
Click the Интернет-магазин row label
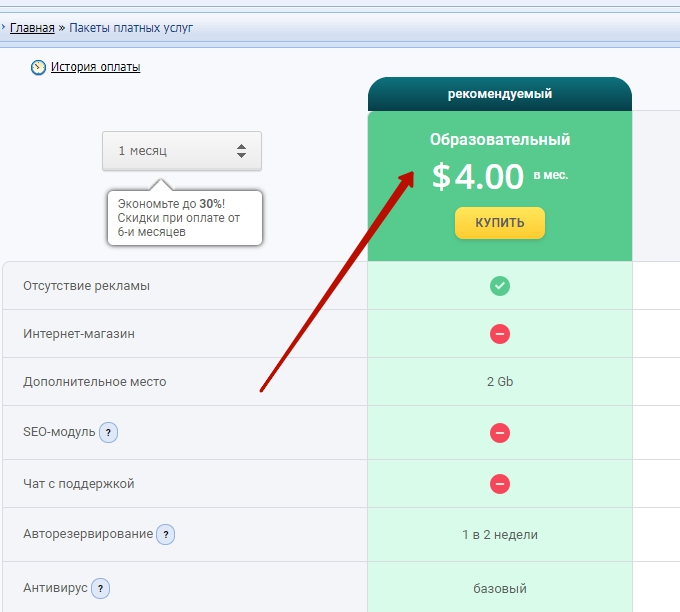pyautogui.click(x=79, y=334)
